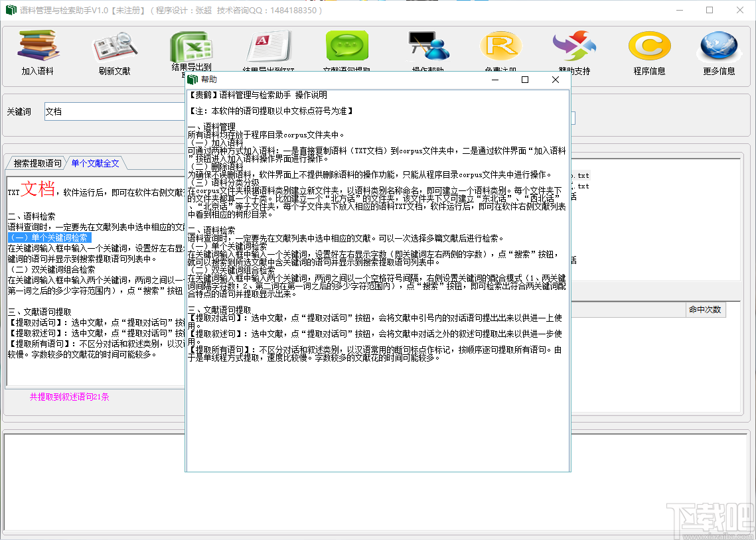Focus the 关键词 input containing 文档
This screenshot has height=540, width=756.
pyautogui.click(x=115, y=111)
